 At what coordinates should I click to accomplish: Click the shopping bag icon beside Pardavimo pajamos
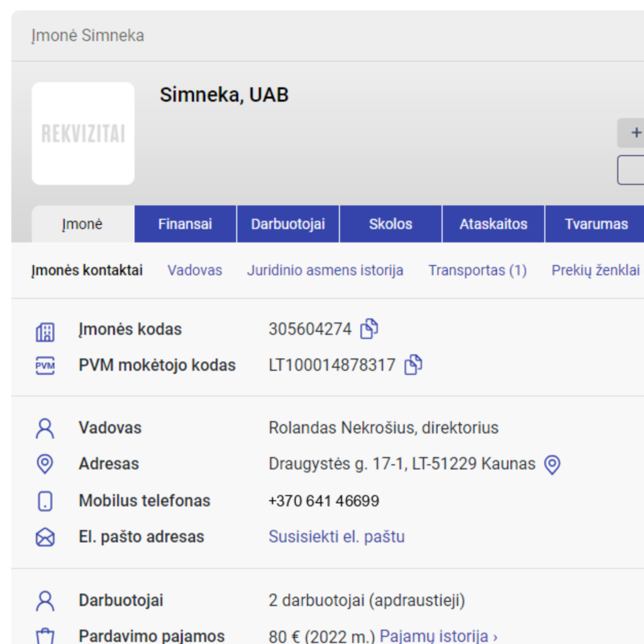click(45, 636)
